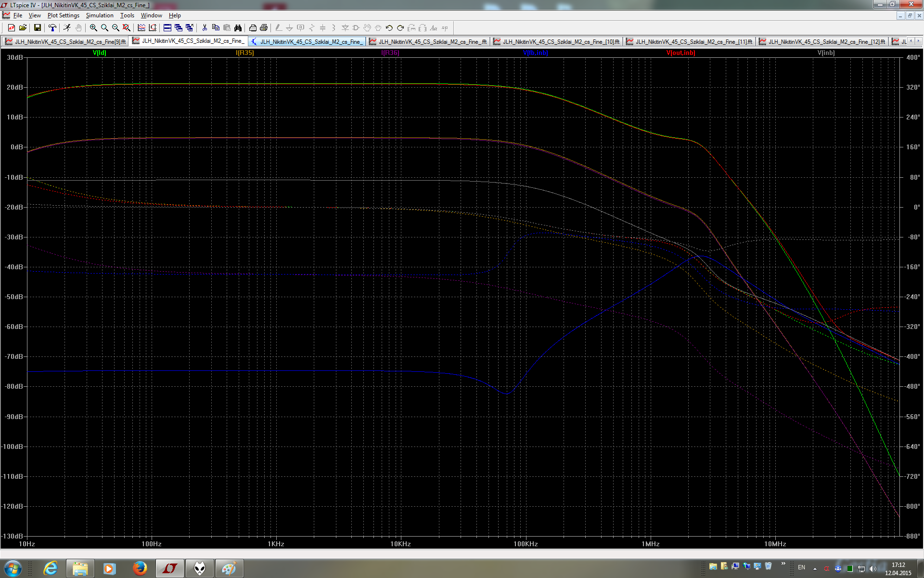Open a file with the folder icon
The width and height of the screenshot is (924, 578).
23,28
